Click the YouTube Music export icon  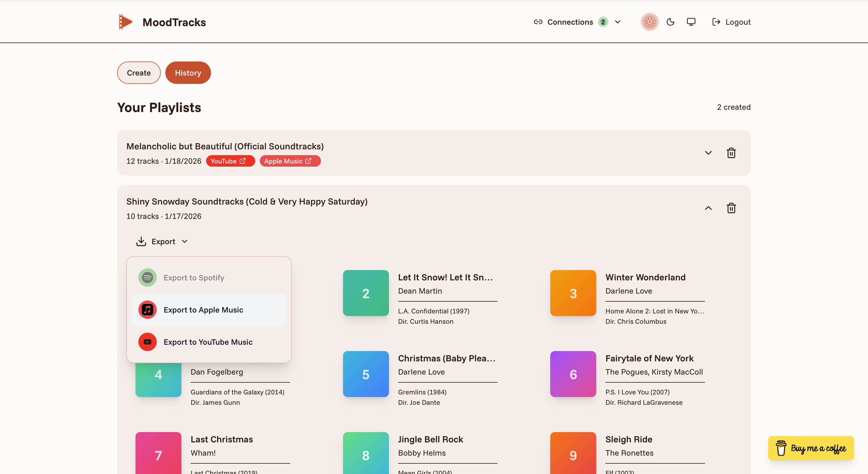click(x=147, y=342)
